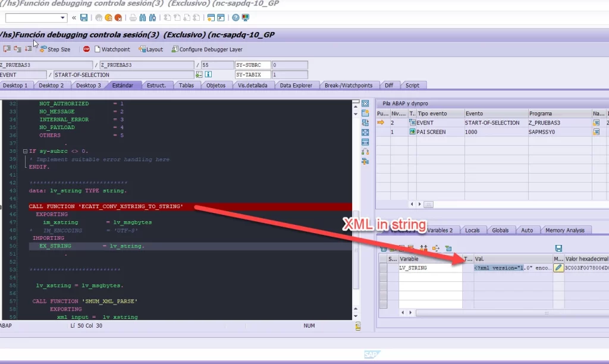Click the SY-SUBRC value field
The height and width of the screenshot is (364, 609).
(x=290, y=65)
